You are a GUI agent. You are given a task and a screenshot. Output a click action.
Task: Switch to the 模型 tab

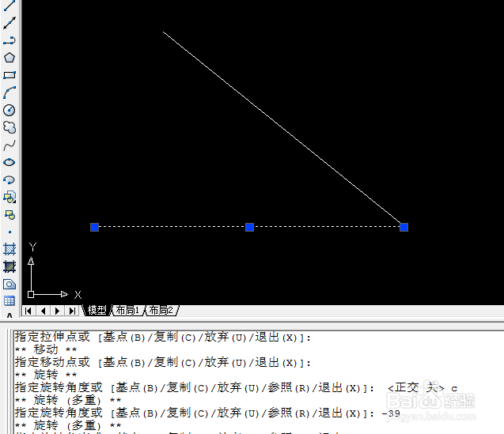pyautogui.click(x=97, y=311)
